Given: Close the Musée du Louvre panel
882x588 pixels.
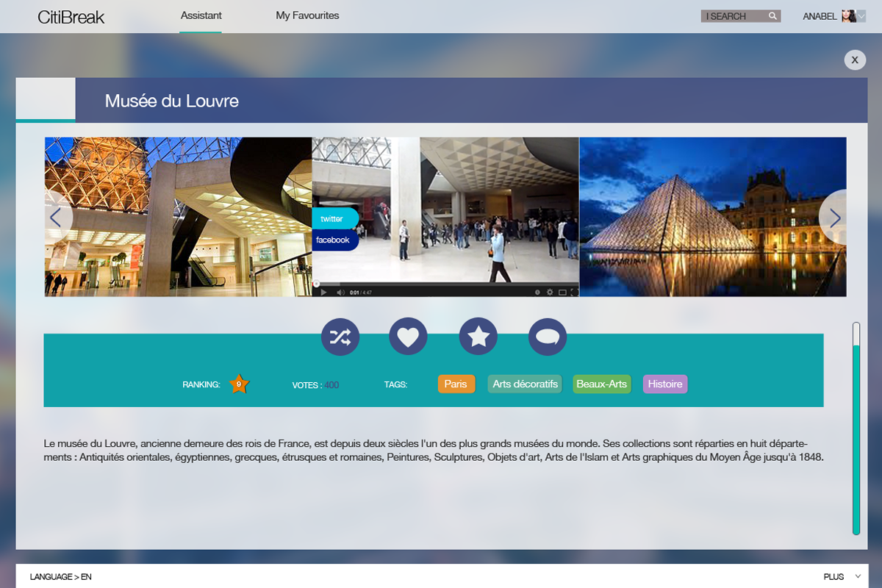Looking at the screenshot, I should coord(855,60).
